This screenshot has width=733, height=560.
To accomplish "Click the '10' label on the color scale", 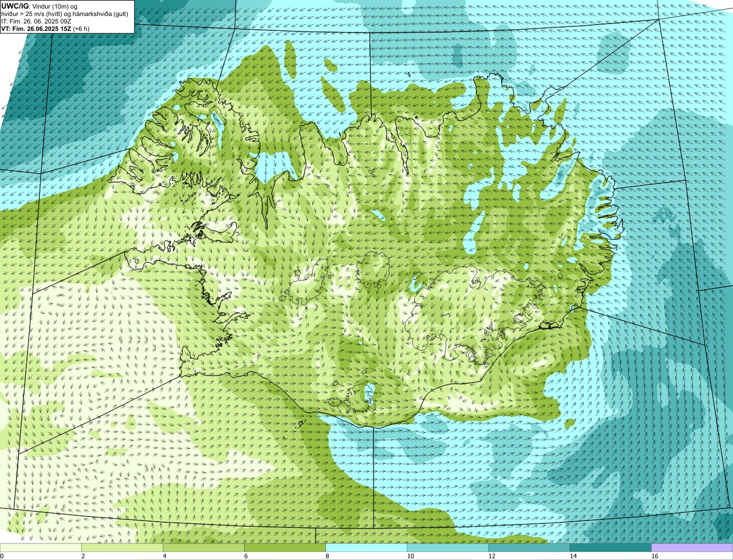I will pyautogui.click(x=410, y=556).
